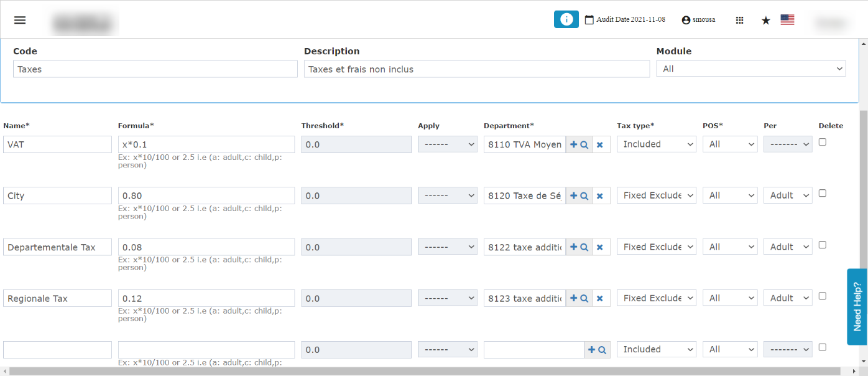Image resolution: width=868 pixels, height=376 pixels.
Task: Click the Code field containing Taxes
Action: pos(155,69)
